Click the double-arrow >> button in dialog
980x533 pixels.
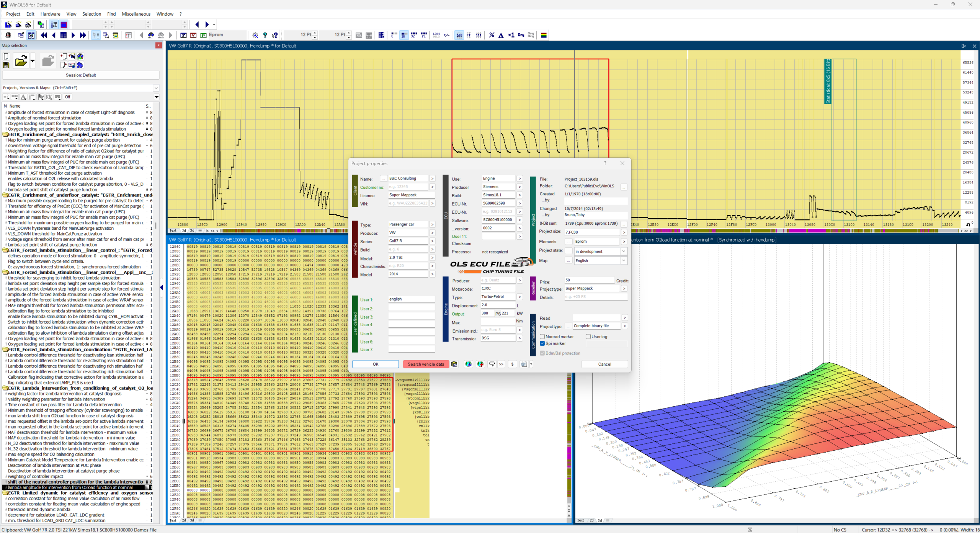coord(501,364)
